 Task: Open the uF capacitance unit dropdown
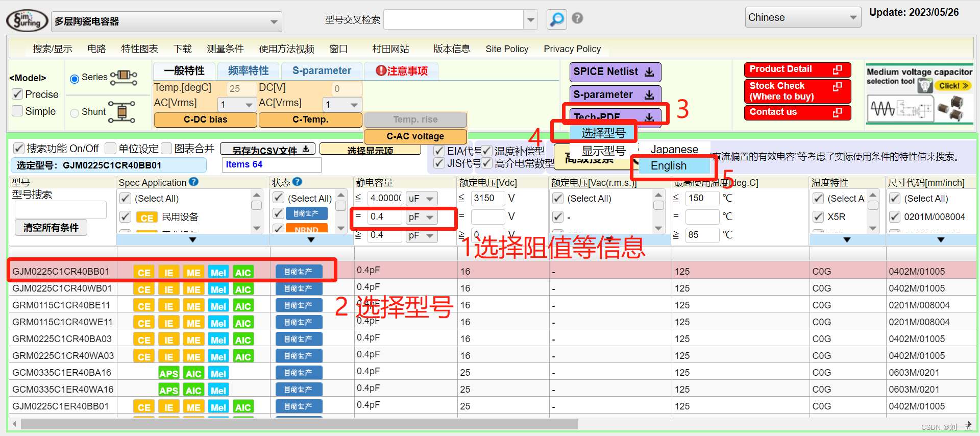pos(422,198)
